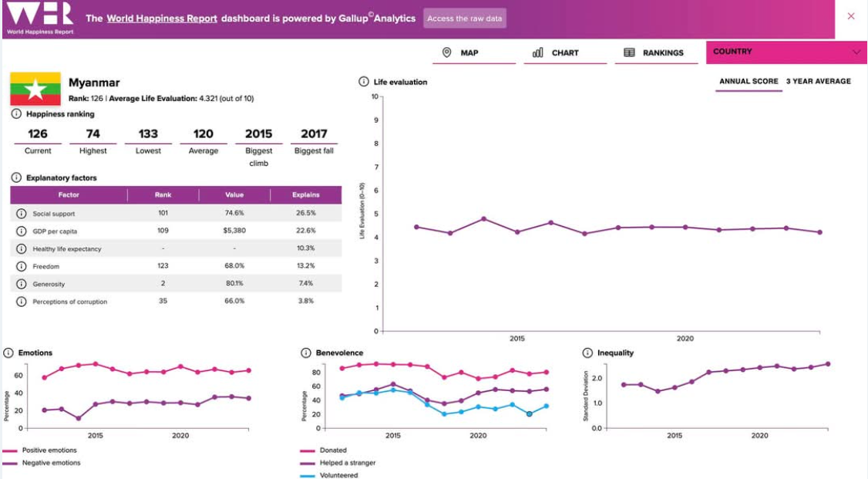The image size is (868, 479).
Task: Click the Value column header
Action: 234,195
